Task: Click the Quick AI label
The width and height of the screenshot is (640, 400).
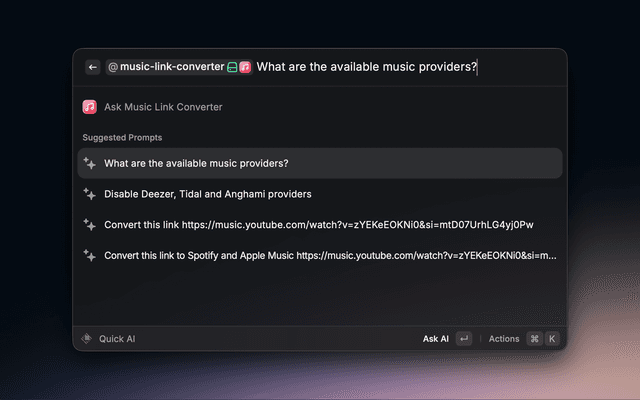Action: 117,339
